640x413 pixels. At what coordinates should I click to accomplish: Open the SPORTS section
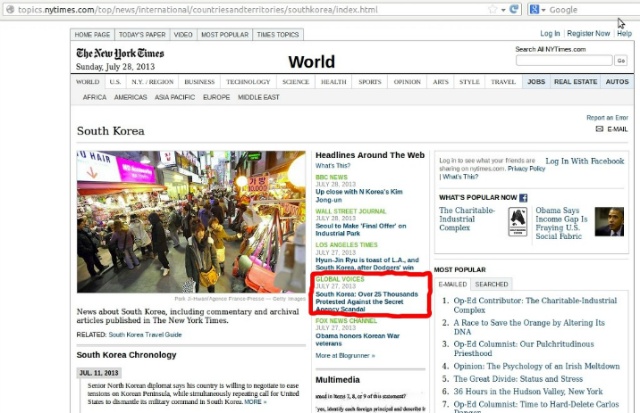click(x=370, y=82)
